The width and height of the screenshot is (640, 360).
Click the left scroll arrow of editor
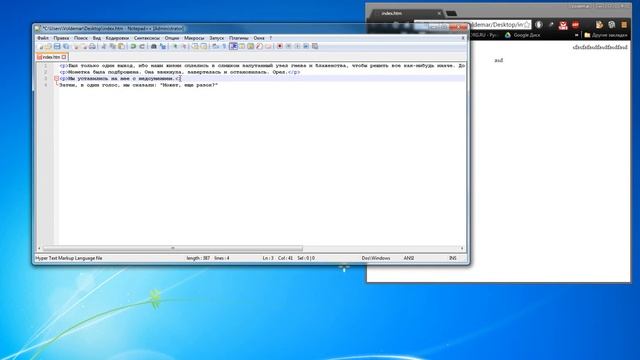(x=39, y=248)
